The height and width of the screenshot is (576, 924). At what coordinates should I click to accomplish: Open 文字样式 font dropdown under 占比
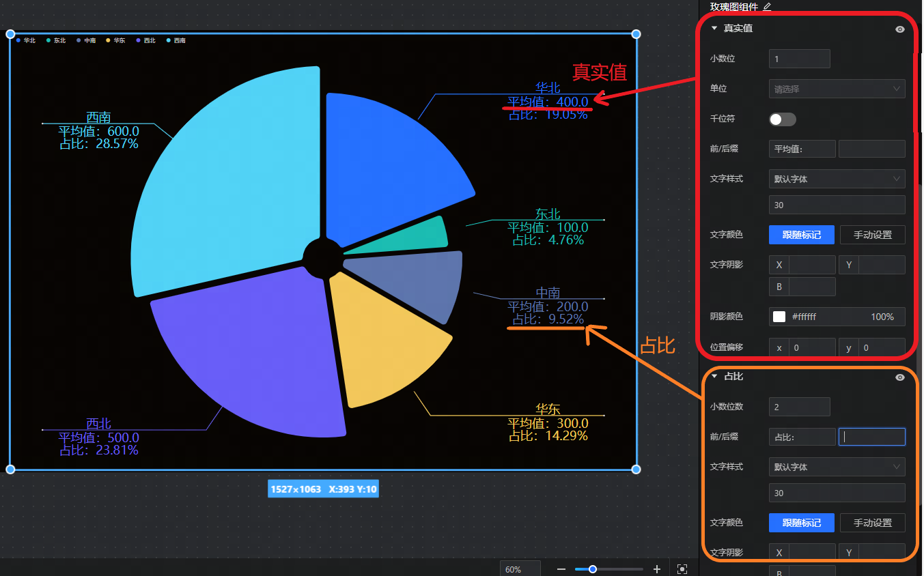(837, 467)
